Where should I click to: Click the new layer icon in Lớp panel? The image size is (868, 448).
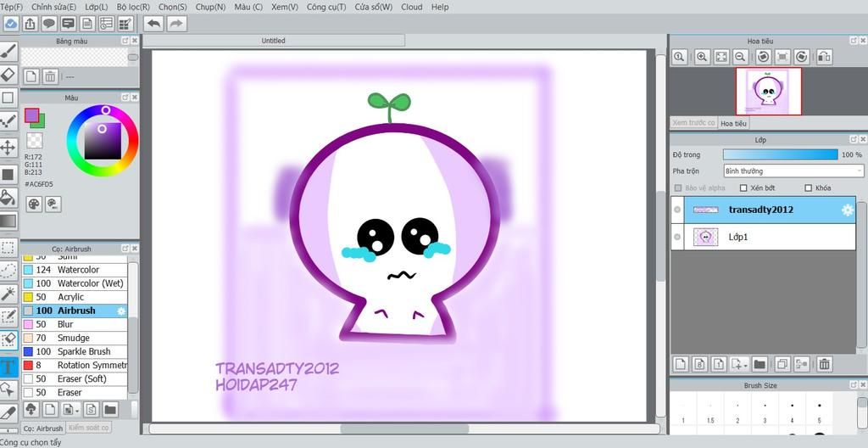point(681,364)
